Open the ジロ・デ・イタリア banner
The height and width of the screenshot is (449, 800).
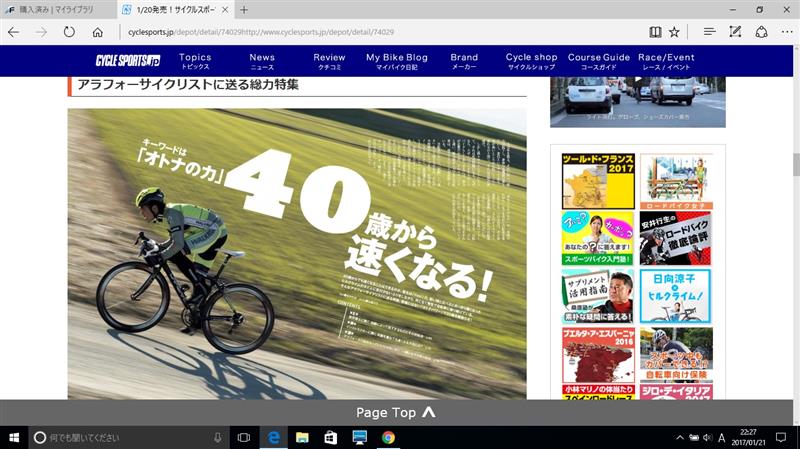point(676,392)
